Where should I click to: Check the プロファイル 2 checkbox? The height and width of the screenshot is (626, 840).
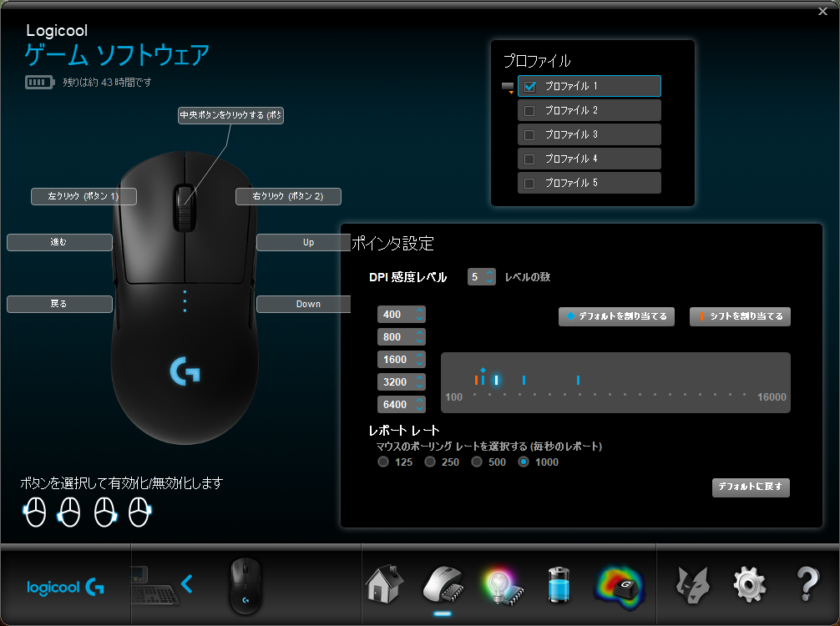(x=529, y=111)
